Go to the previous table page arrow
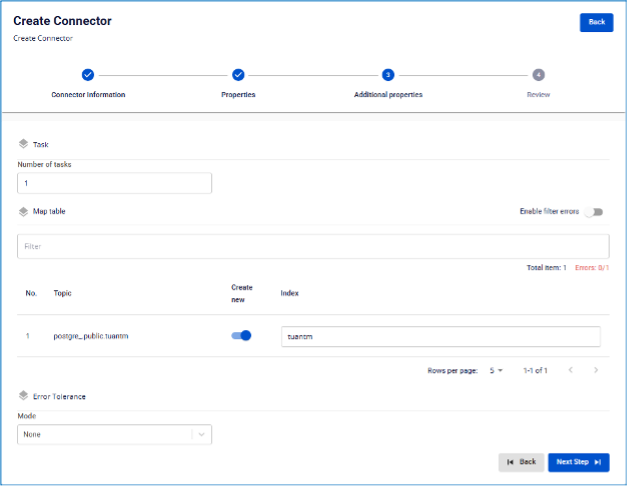This screenshot has height=486, width=628. pyautogui.click(x=571, y=370)
